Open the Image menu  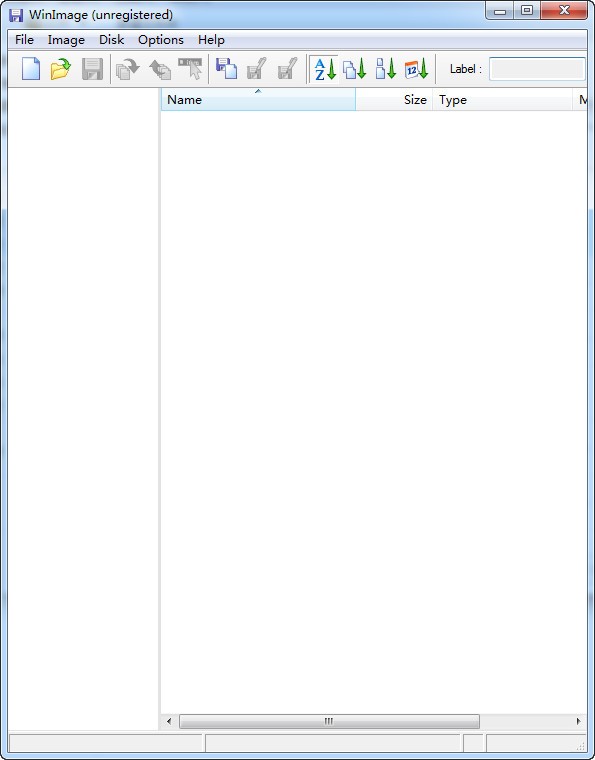pos(66,40)
